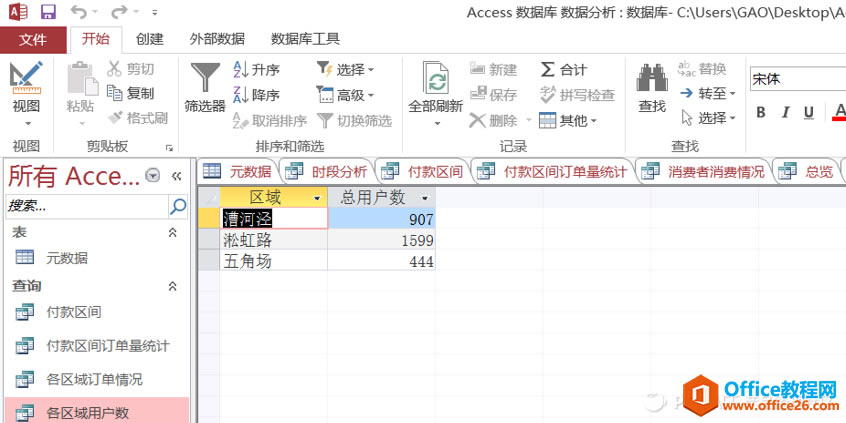Switch to the 开始 ribbon tab

96,39
